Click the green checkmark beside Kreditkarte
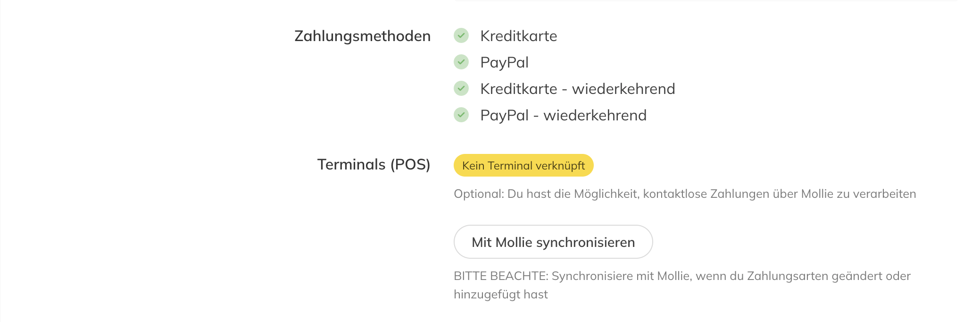This screenshot has height=322, width=980. coord(461,35)
